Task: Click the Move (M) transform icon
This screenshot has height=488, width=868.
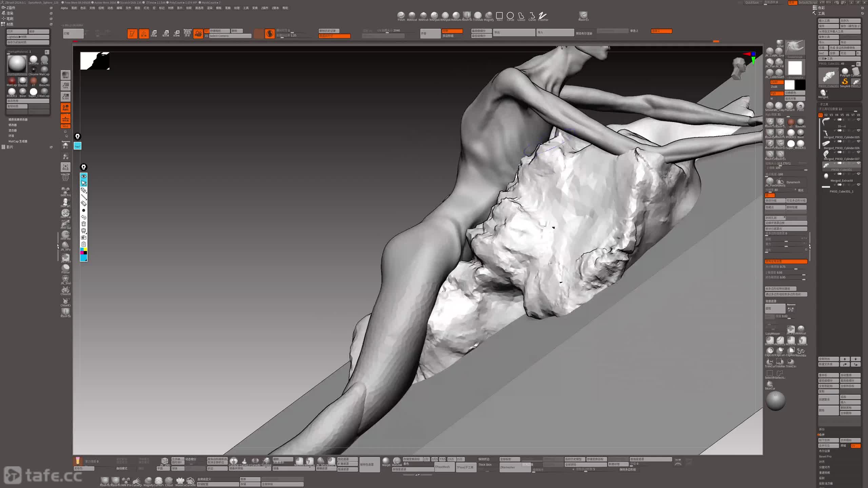Action: (154, 33)
